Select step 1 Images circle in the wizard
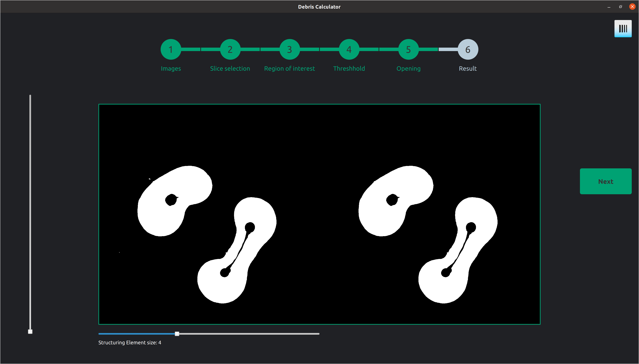The width and height of the screenshot is (639, 364). coord(171,49)
